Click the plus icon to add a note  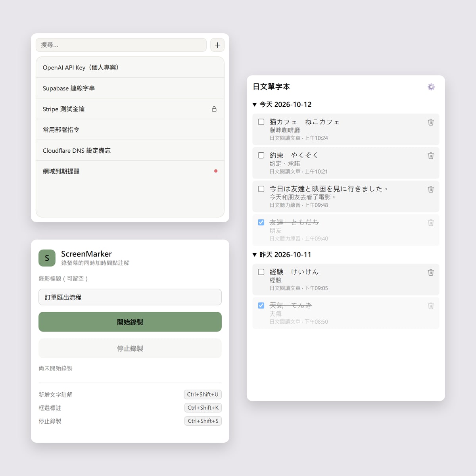click(217, 45)
